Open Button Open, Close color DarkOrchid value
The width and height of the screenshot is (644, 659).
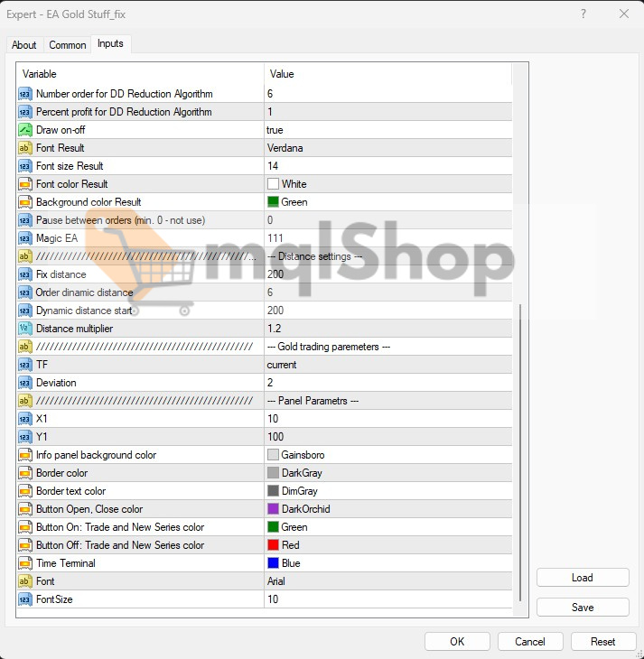click(x=387, y=509)
